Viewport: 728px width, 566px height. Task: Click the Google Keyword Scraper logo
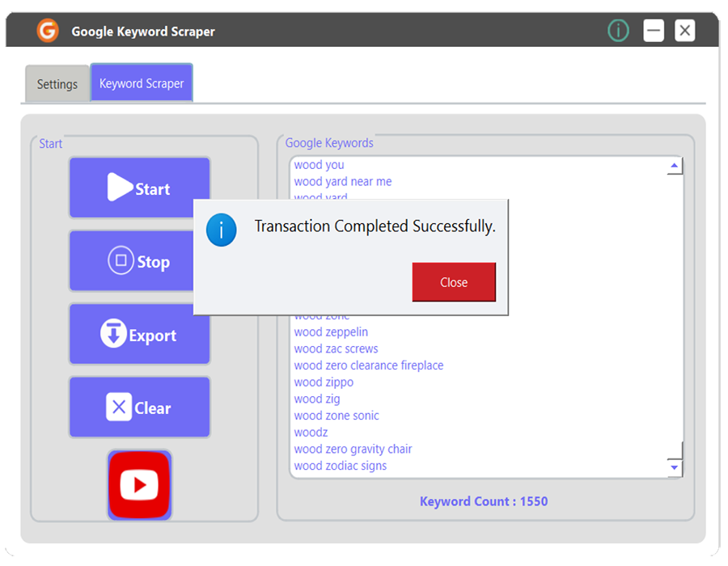tap(47, 30)
